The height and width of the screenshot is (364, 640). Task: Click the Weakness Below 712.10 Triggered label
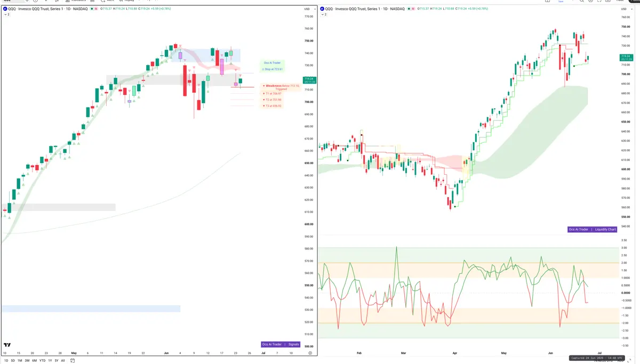[x=281, y=87]
